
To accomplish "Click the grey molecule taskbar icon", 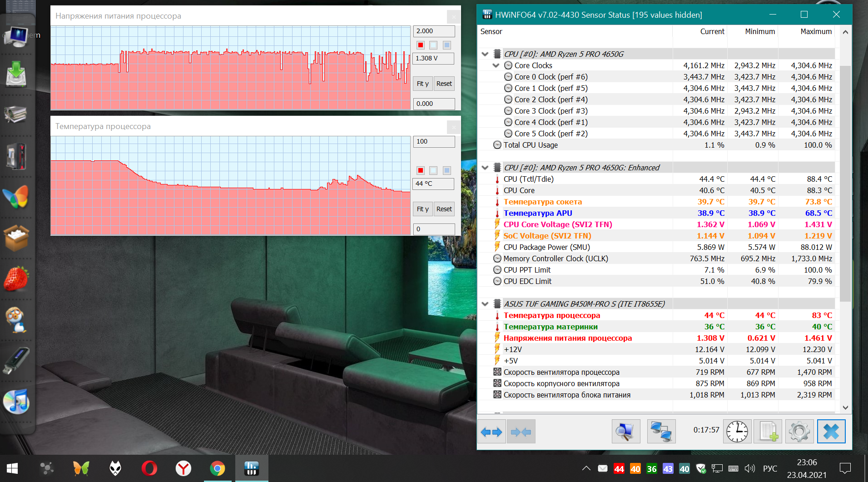I will tap(47, 468).
